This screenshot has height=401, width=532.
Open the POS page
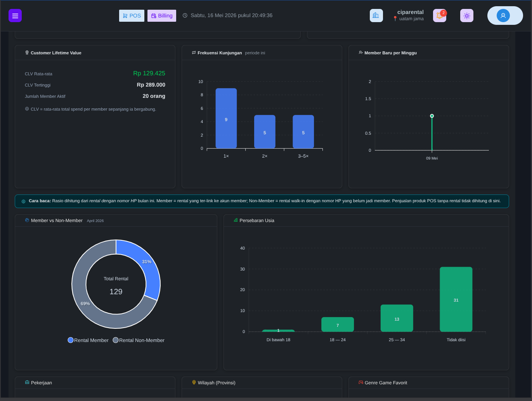point(132,16)
